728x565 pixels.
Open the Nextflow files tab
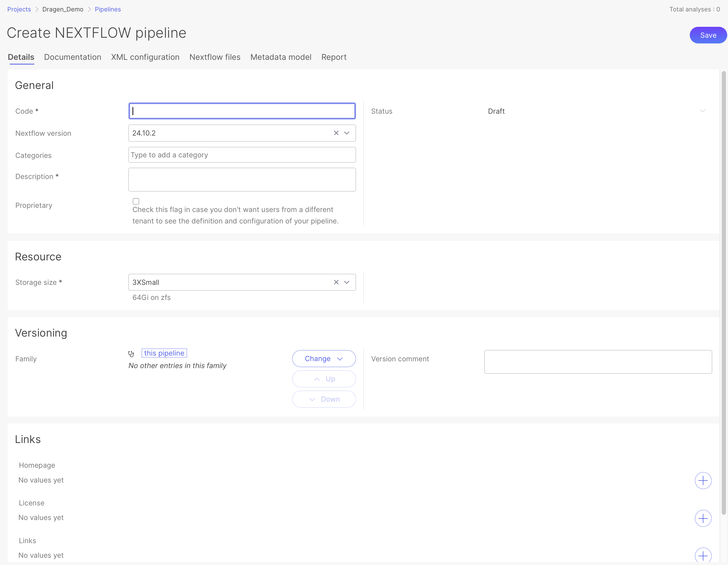215,57
